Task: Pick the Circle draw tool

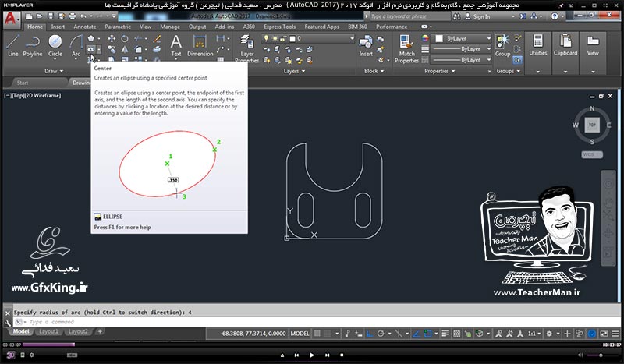Action: (x=55, y=45)
